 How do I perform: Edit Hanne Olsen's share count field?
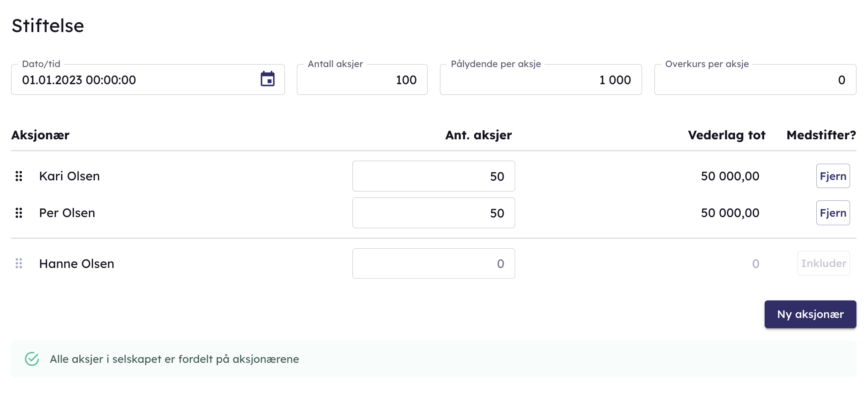[x=433, y=264]
